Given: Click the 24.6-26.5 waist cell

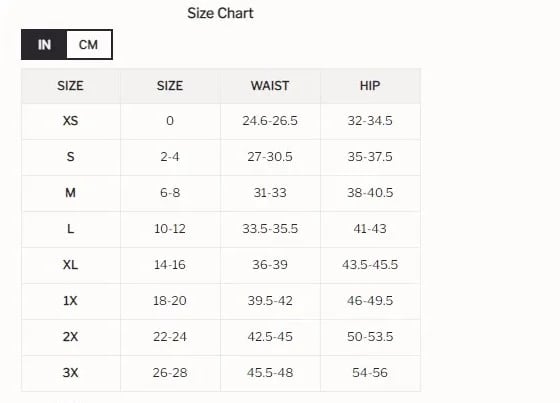Looking at the screenshot, I should pyautogui.click(x=270, y=121).
